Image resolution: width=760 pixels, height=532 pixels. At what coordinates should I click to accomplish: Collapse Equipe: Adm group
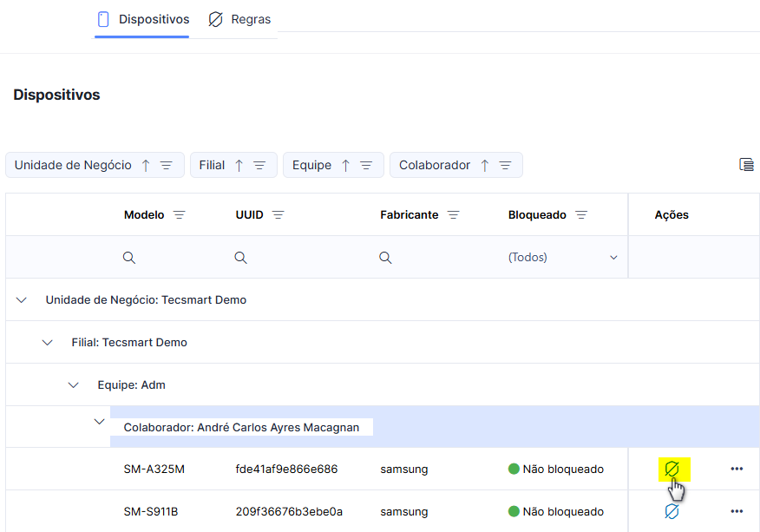point(73,385)
